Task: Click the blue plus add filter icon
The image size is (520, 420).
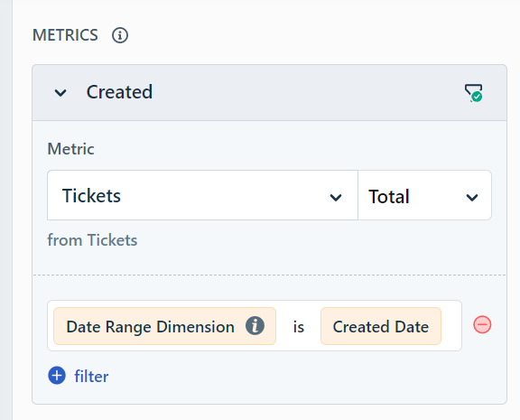Action: 57,376
